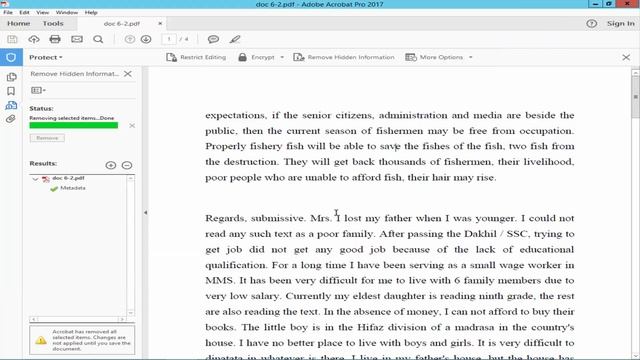Image resolution: width=640 pixels, height=360 pixels.
Task: Click the green removal progress bar
Action: coord(73,125)
